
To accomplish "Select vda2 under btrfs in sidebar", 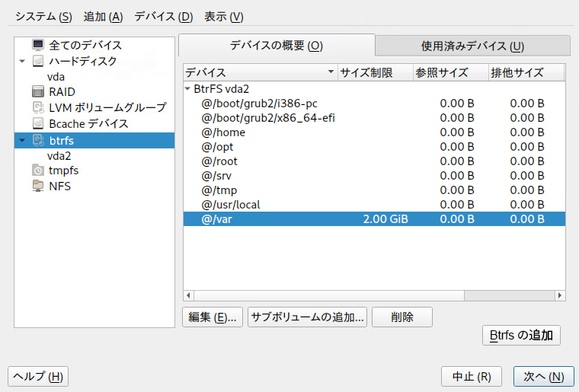I will click(59, 155).
